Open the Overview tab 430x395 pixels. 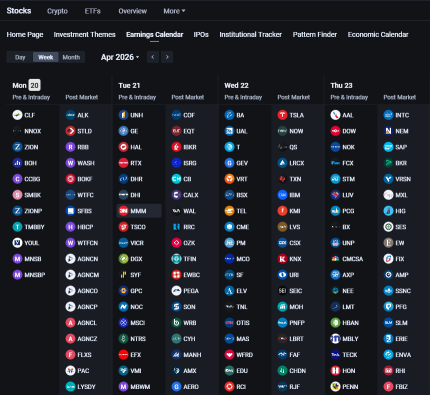click(x=133, y=11)
